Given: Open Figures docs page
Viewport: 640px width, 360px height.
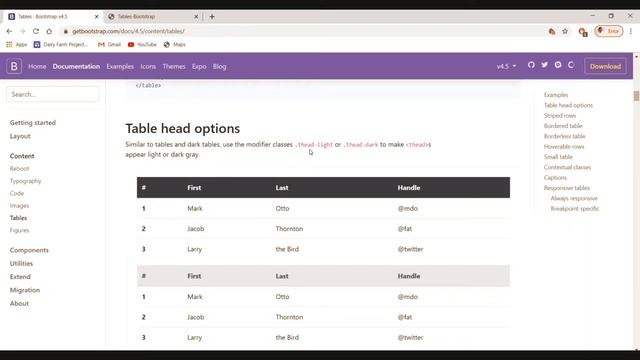Looking at the screenshot, I should pyautogui.click(x=19, y=230).
